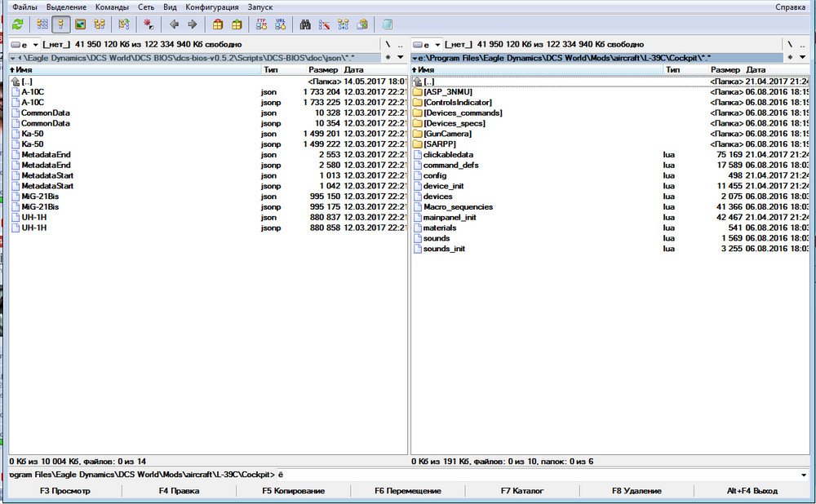This screenshot has height=504, width=816.
Task: Select the [Devices_commands] folder
Action: [x=610, y=113]
